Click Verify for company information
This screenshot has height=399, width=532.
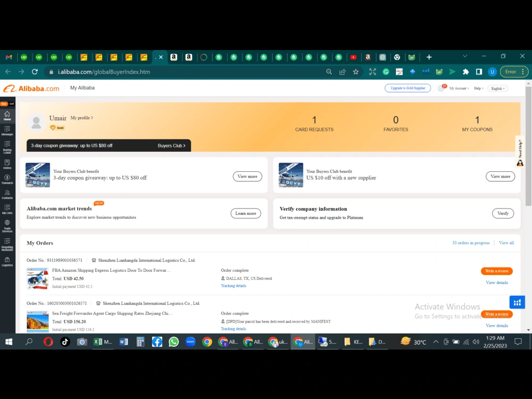tap(503, 213)
